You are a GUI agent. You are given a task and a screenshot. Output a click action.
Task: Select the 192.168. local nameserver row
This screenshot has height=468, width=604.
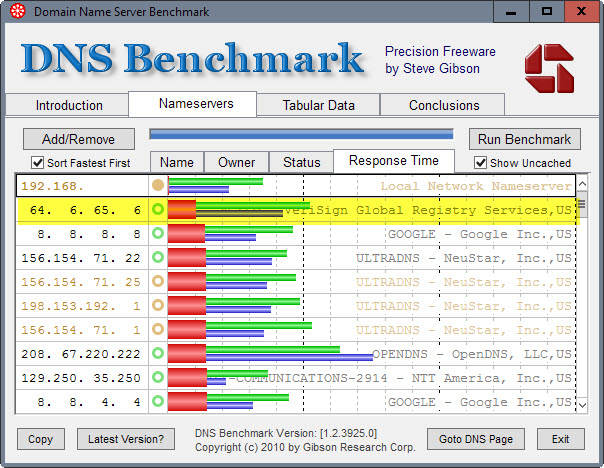click(296, 186)
